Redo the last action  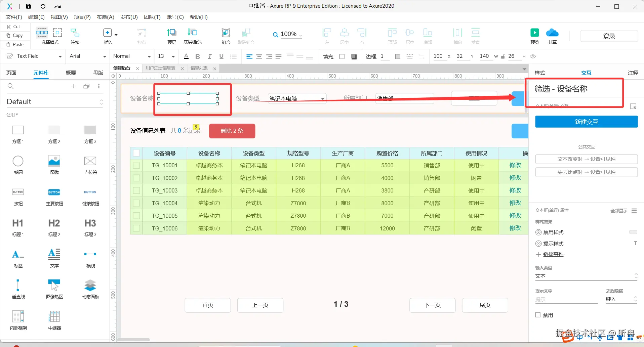tap(57, 6)
